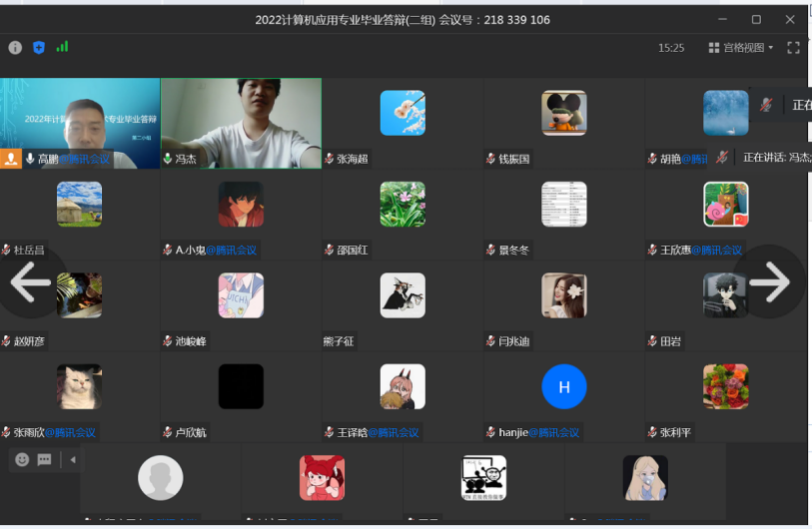
Task: Select 冯杰's video tile
Action: click(241, 122)
